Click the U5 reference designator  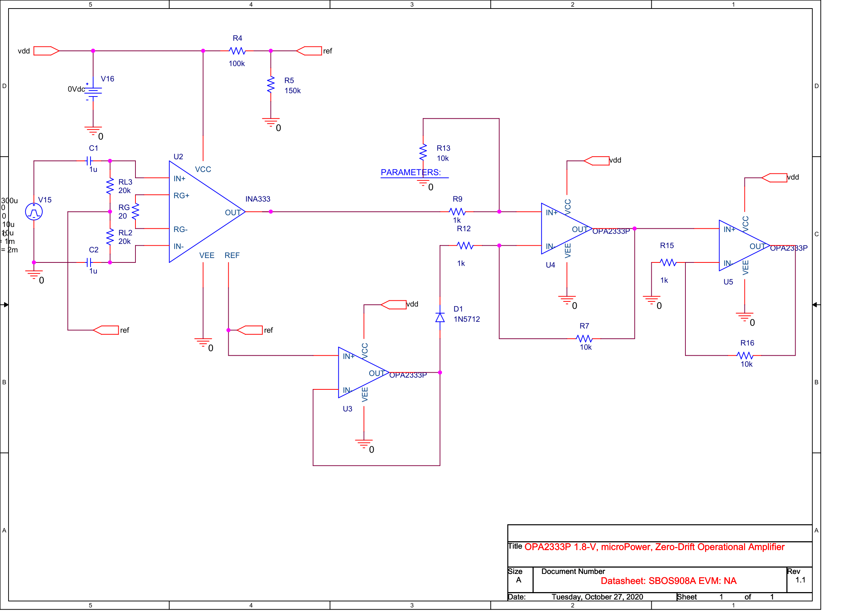click(728, 282)
